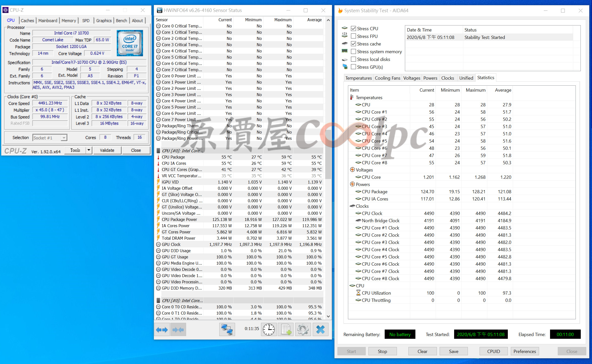Click HWiNFO log file save icon

(286, 330)
